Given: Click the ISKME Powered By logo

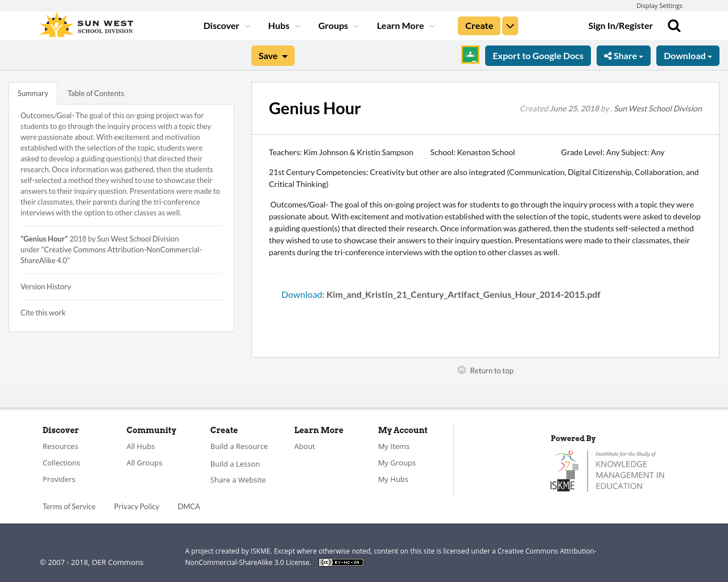Looking at the screenshot, I should [x=607, y=470].
